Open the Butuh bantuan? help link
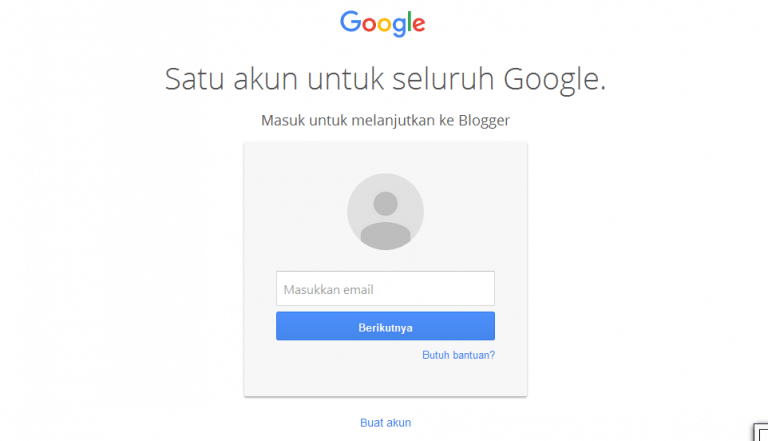The image size is (768, 441). coord(458,355)
